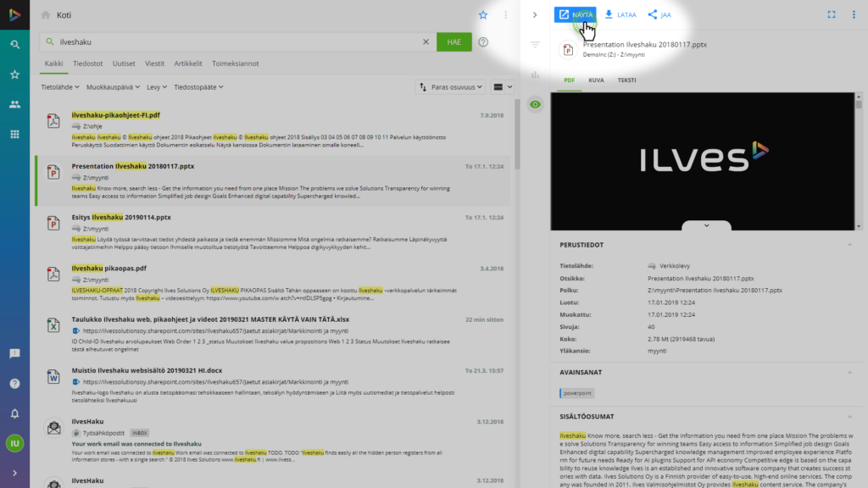Click the LATAA download button
This screenshot has width=868, height=488.
pyautogui.click(x=620, y=15)
